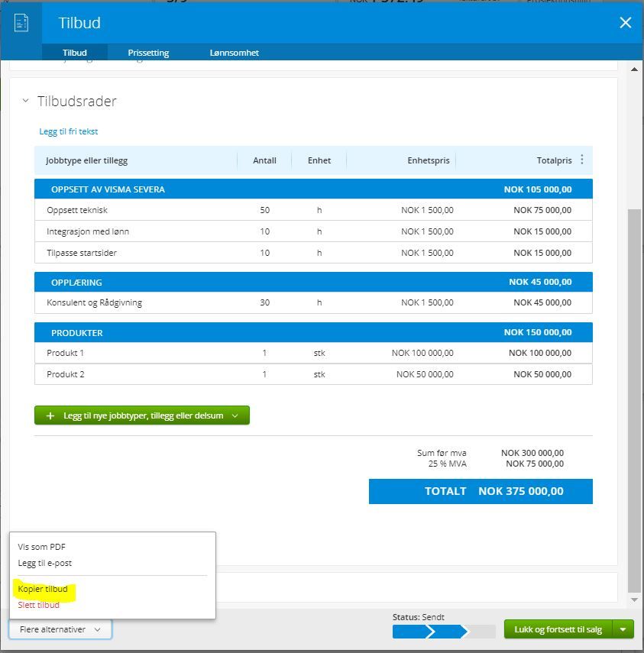Choose Legg til e-post from menu
The height and width of the screenshot is (653, 644).
coord(45,563)
